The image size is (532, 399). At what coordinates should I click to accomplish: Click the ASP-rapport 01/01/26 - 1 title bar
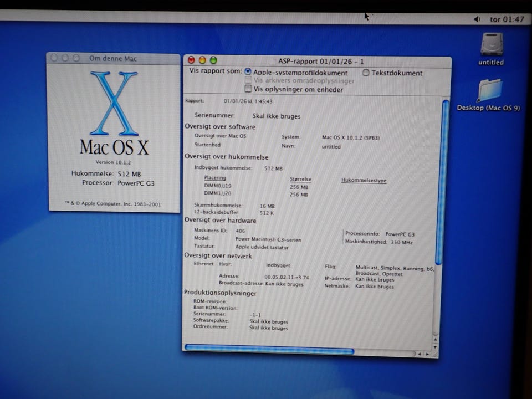pyautogui.click(x=317, y=61)
